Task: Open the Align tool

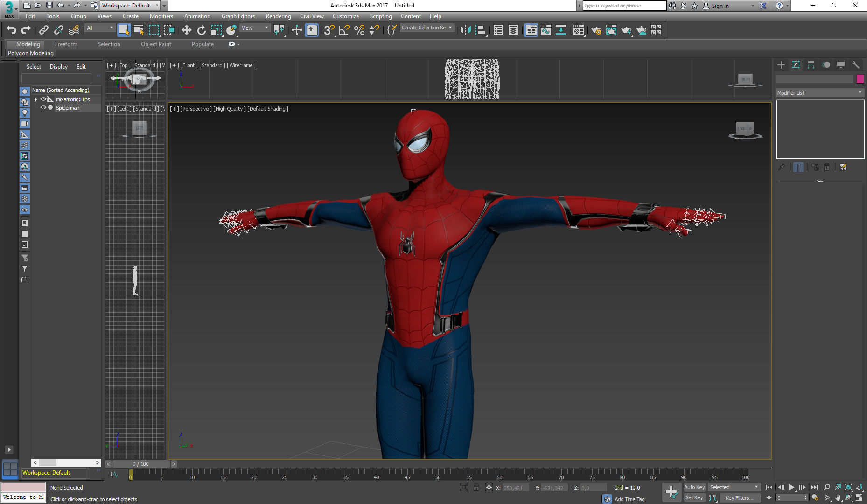Action: tap(480, 30)
